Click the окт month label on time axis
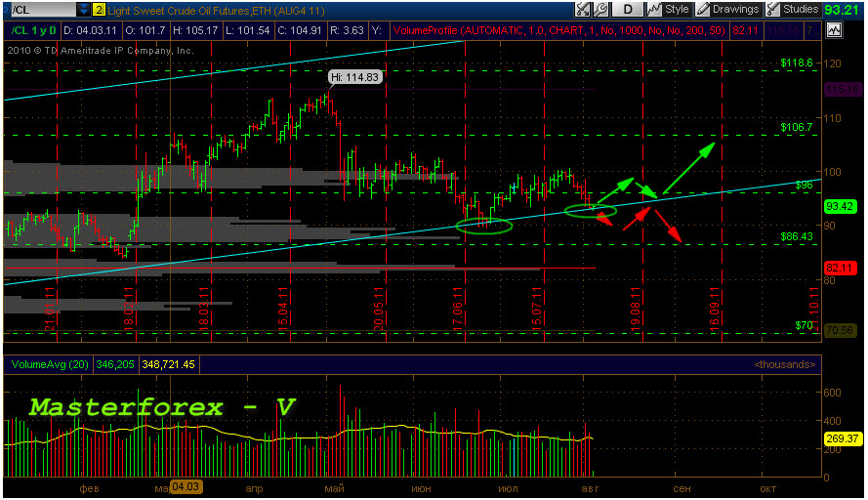 tap(767, 488)
